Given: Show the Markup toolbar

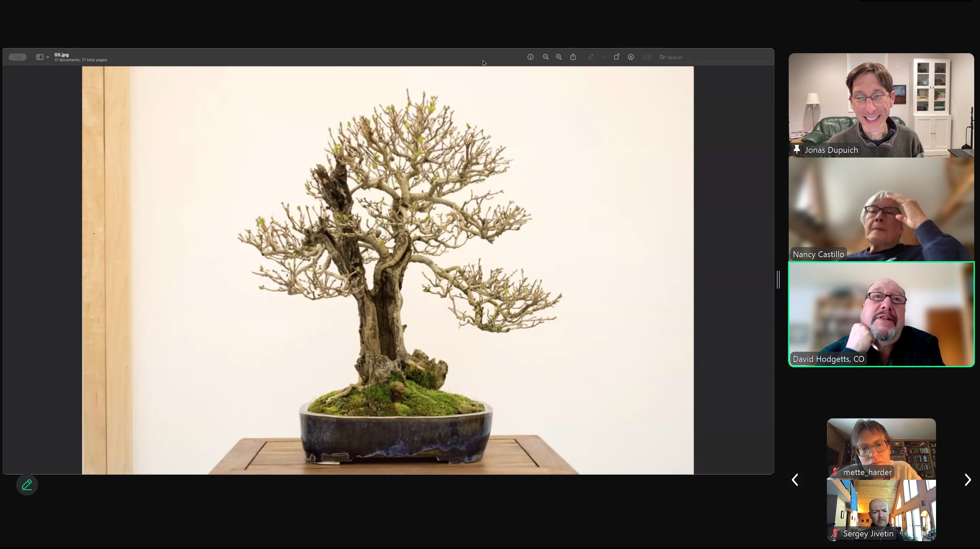Looking at the screenshot, I should click(631, 57).
